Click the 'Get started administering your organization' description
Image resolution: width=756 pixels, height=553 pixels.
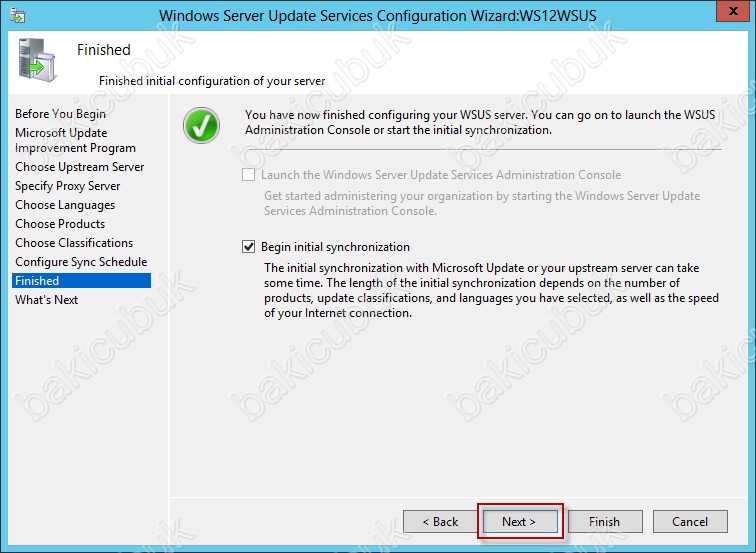point(482,203)
